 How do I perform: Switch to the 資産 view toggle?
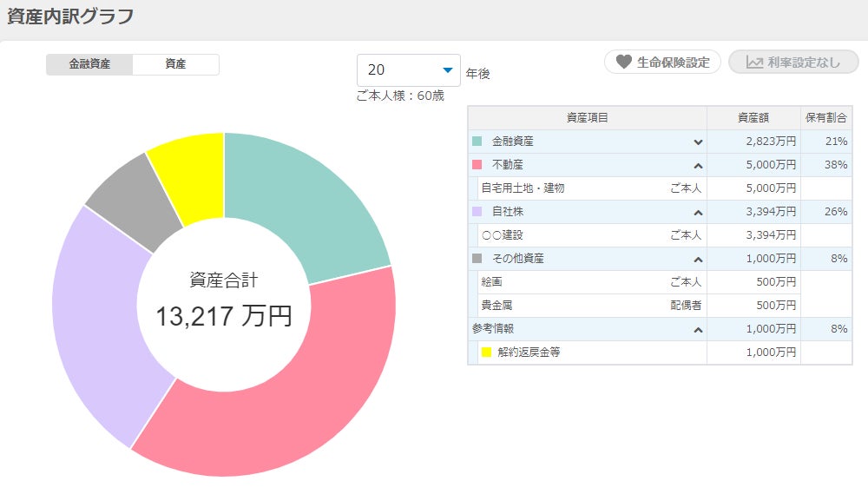coord(175,64)
